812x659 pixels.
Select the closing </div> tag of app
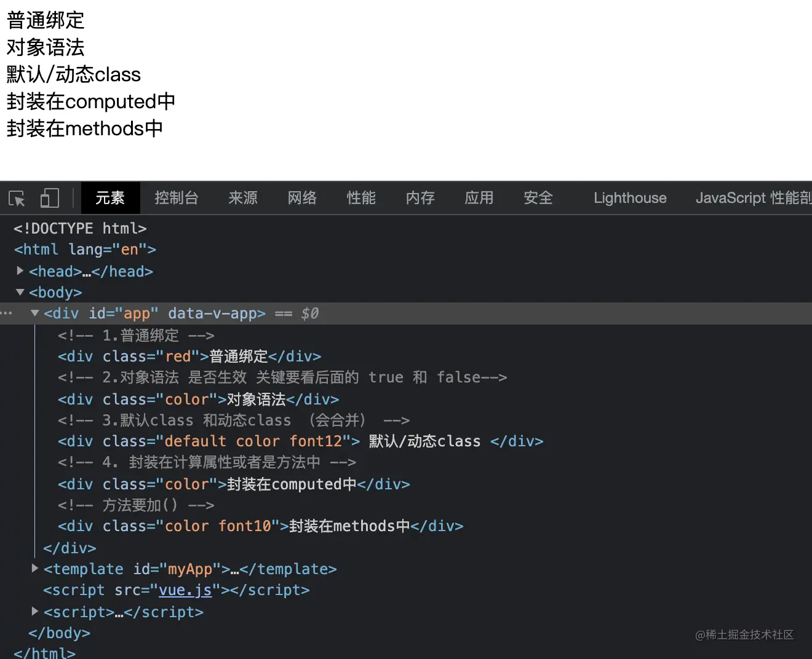70,548
